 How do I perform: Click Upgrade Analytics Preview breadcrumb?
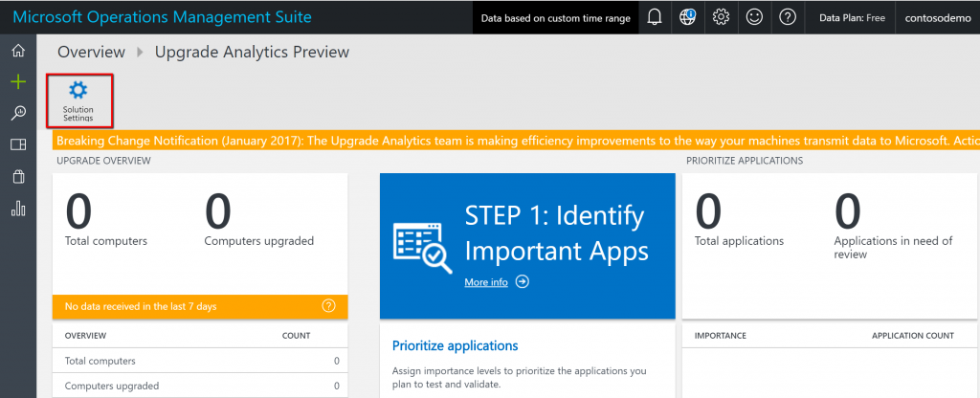point(252,53)
